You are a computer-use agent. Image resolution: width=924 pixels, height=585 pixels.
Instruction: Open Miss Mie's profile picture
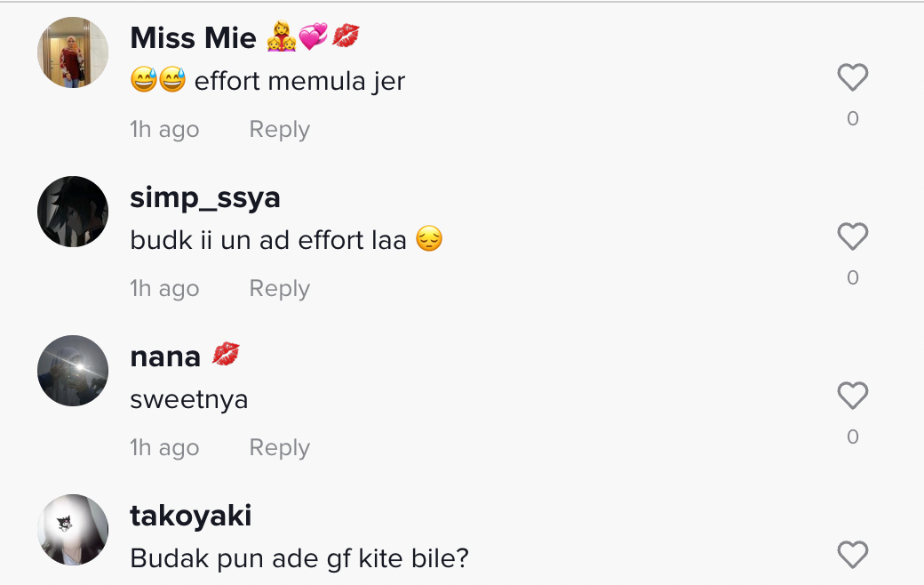(73, 52)
